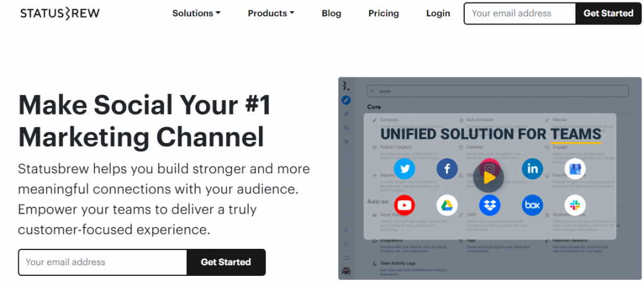The height and width of the screenshot is (286, 644).
Task: Click the LinkedIn icon in video preview
Action: (532, 169)
